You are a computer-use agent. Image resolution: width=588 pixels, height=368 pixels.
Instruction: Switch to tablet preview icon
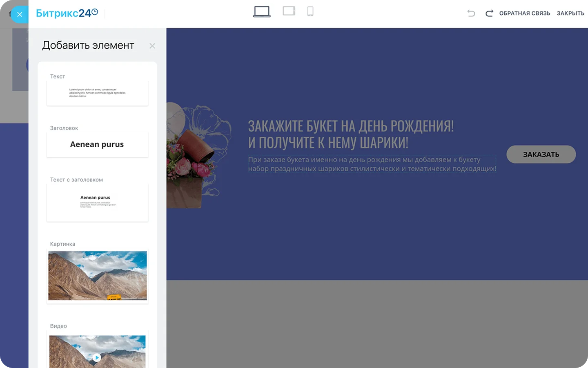[x=289, y=11]
